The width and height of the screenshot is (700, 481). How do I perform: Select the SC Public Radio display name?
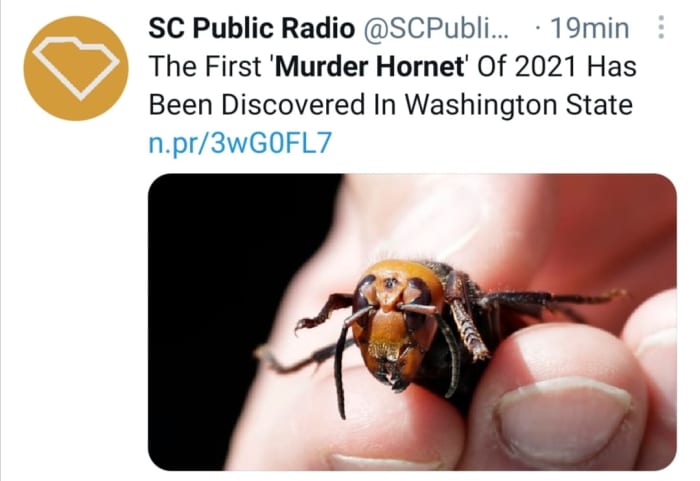click(251, 28)
